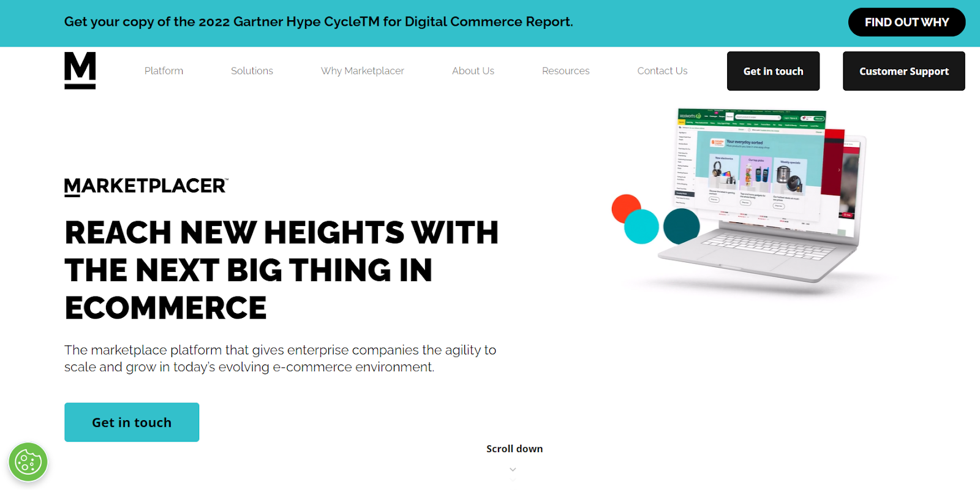Go to Contact Us page
Screen dimensions: 980x490
tap(662, 71)
